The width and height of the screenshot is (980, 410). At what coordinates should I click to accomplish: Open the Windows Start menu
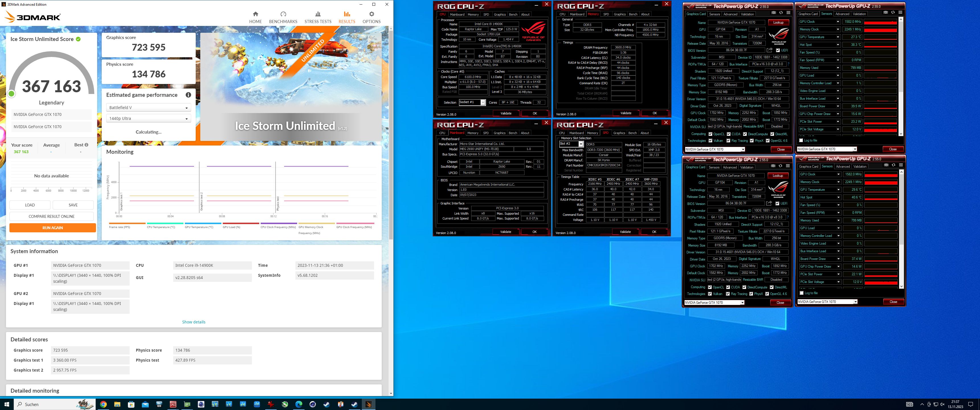[7, 404]
